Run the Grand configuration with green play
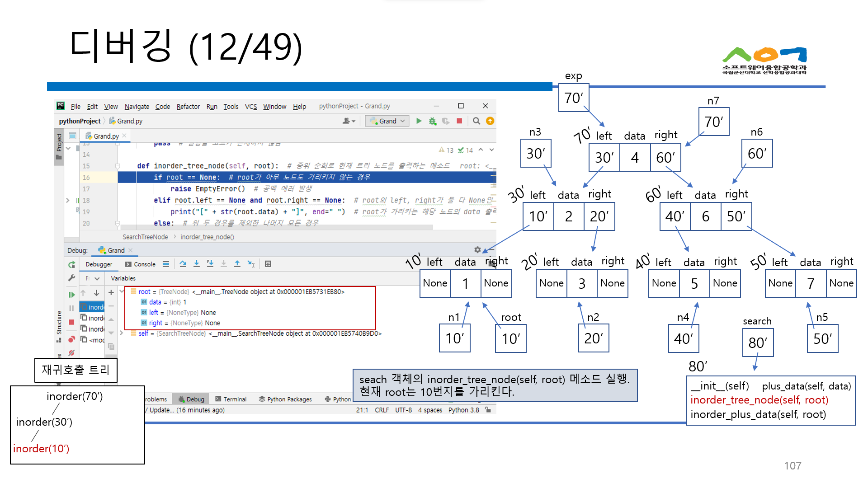This screenshot has width=868, height=488. click(x=419, y=121)
